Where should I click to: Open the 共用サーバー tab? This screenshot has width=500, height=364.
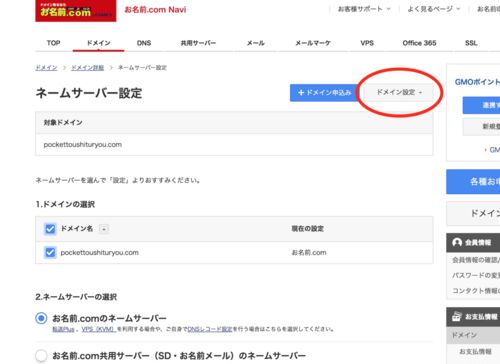pyautogui.click(x=198, y=43)
